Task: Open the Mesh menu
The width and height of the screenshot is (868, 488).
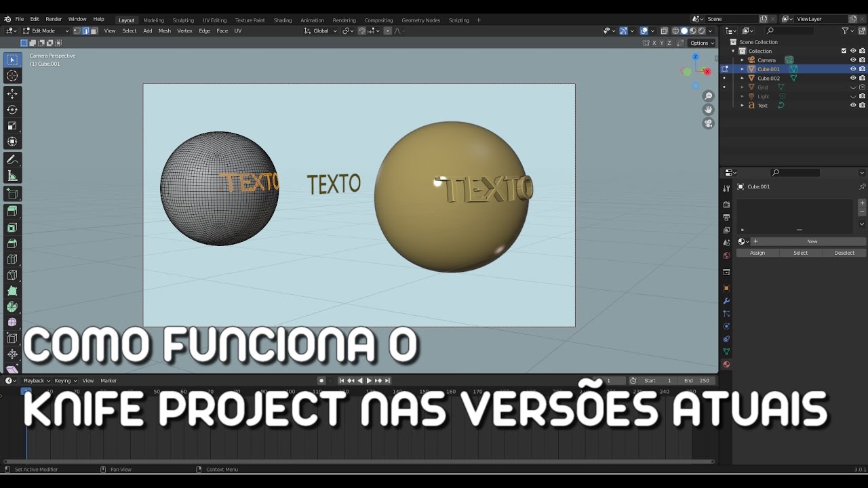Action: pyautogui.click(x=165, y=30)
